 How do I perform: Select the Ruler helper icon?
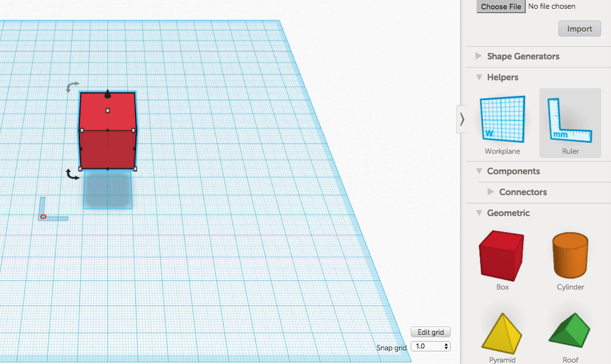click(x=570, y=120)
